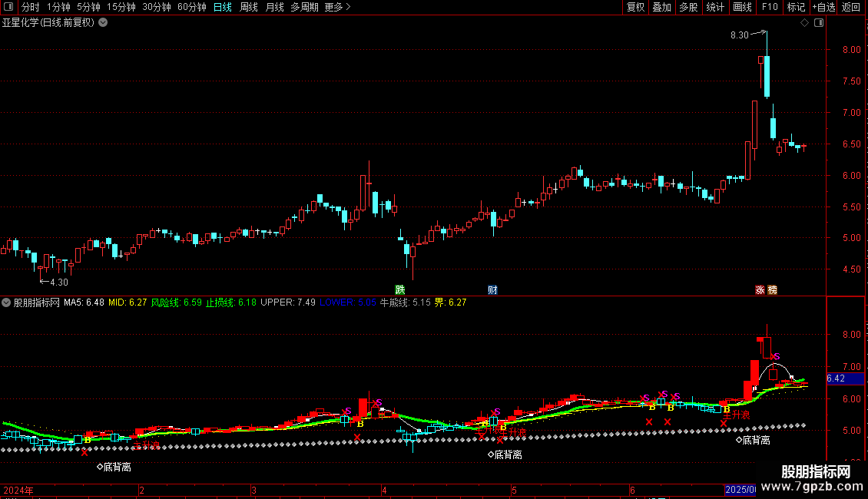Open the 统计 statistics tool
This screenshot has width=868, height=499.
714,7
